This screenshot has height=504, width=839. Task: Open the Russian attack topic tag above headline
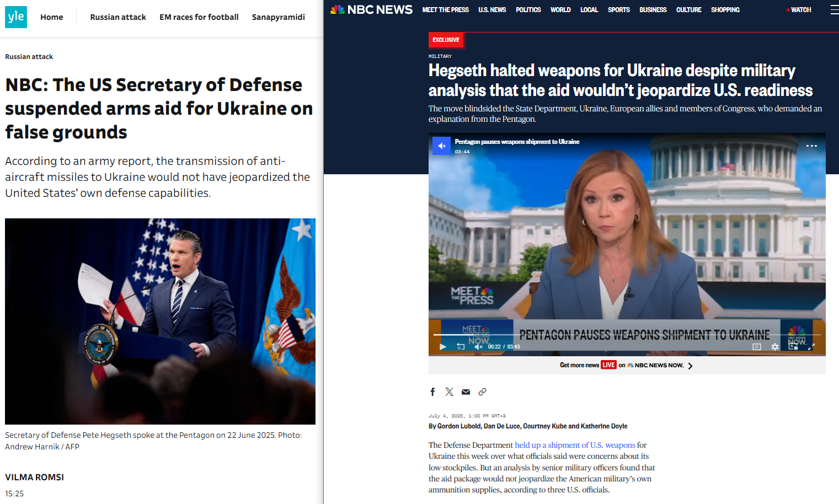pos(29,57)
